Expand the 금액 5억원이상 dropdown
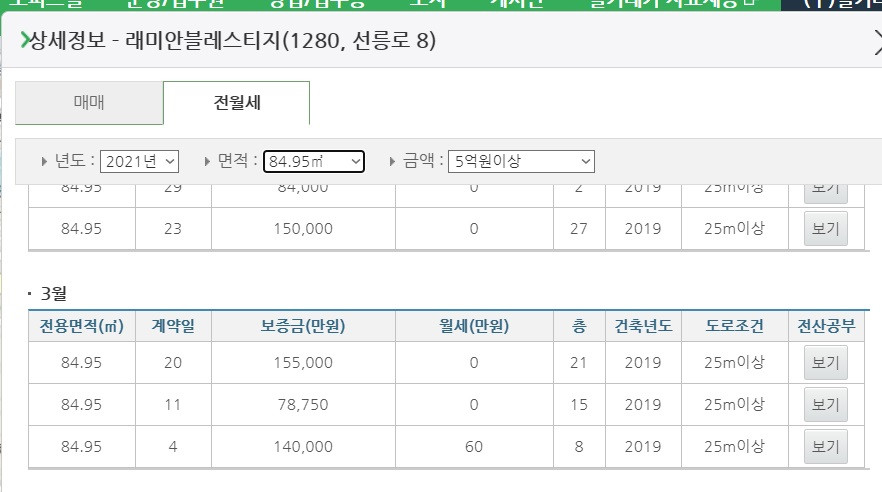 (521, 161)
